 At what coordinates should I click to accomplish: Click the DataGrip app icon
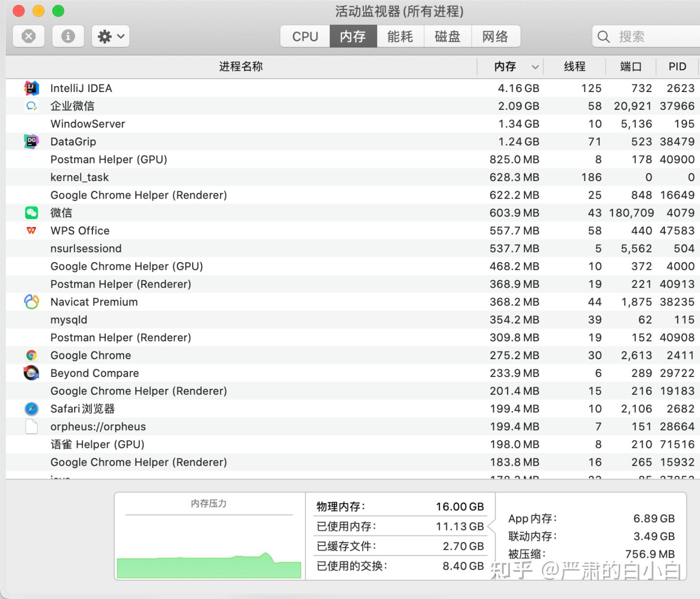click(x=32, y=141)
